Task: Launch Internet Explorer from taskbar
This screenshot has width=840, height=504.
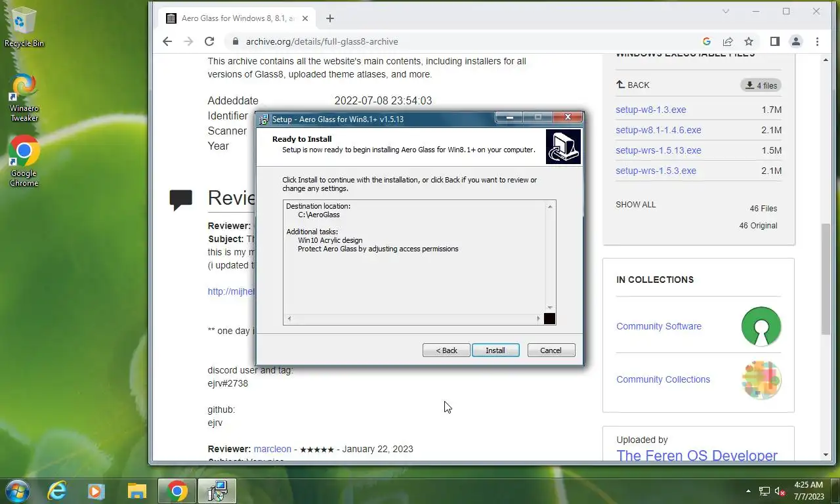Action: [57, 491]
